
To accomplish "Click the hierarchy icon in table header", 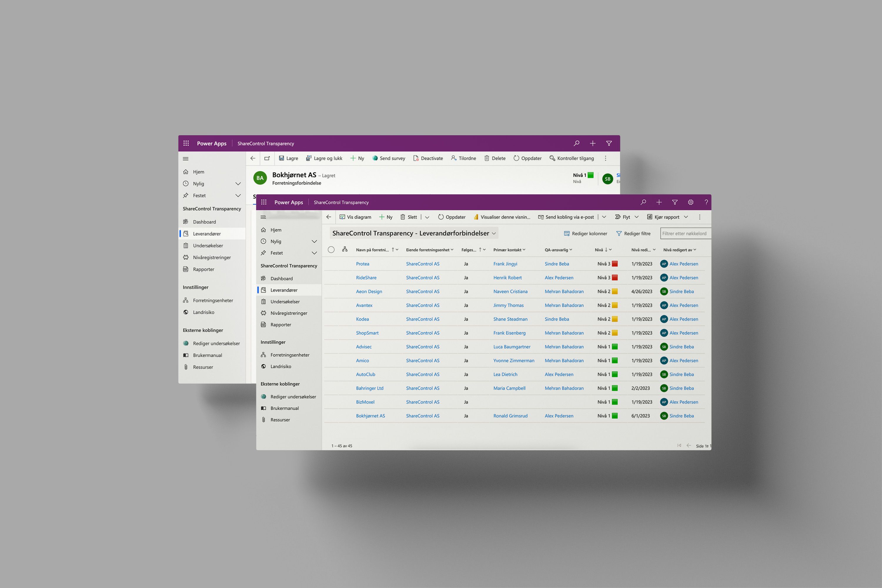I will (x=345, y=249).
